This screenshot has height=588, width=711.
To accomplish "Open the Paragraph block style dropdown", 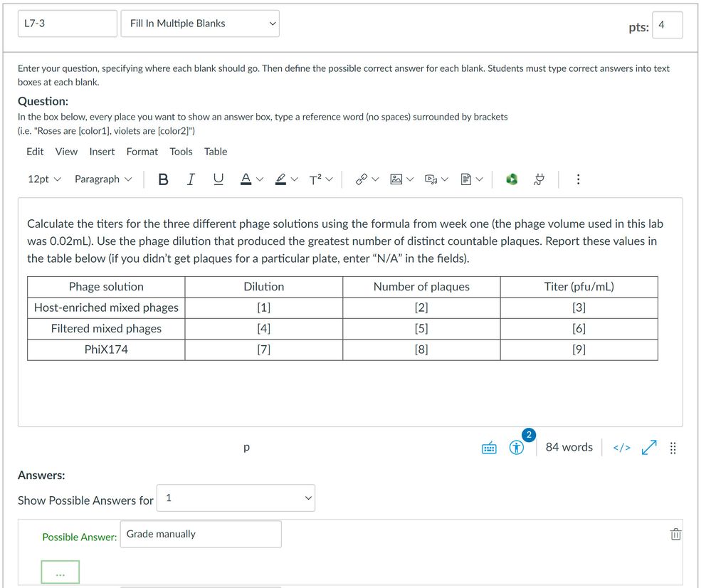I will [103, 179].
